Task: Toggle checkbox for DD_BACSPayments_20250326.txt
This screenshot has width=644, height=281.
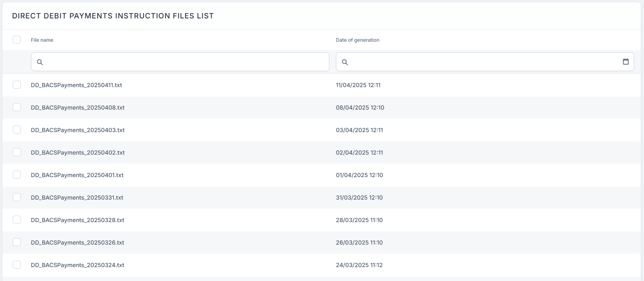Action: tap(17, 242)
